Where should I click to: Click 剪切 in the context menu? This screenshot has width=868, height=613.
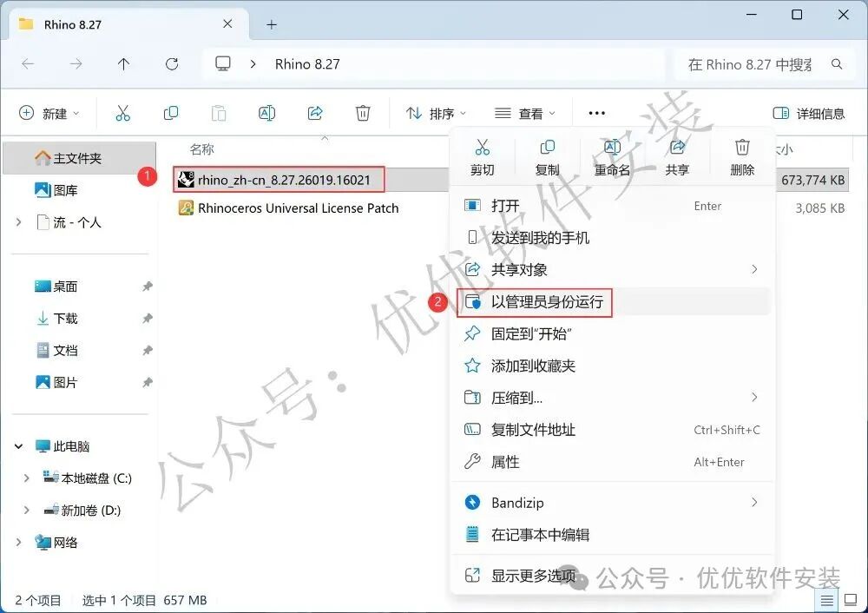482,158
